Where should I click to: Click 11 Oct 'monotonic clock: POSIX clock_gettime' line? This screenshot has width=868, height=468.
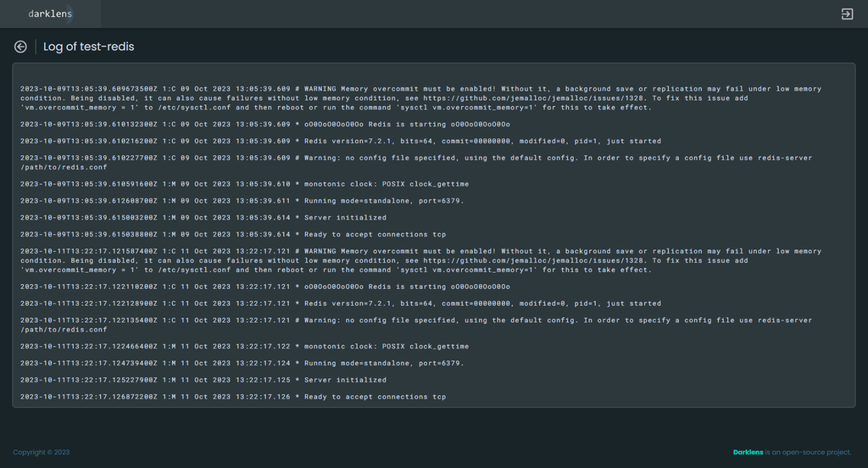tap(245, 346)
